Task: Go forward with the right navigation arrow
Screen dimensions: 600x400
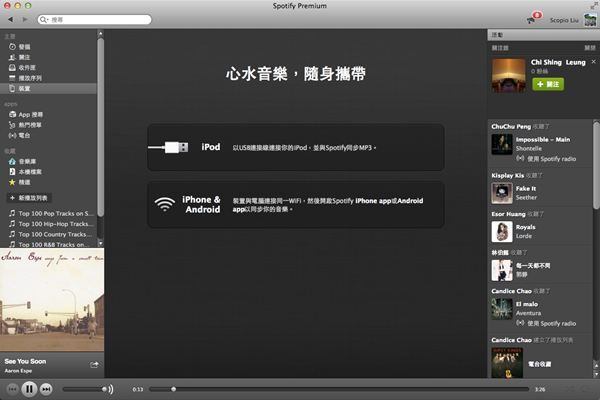Action: (x=25, y=19)
